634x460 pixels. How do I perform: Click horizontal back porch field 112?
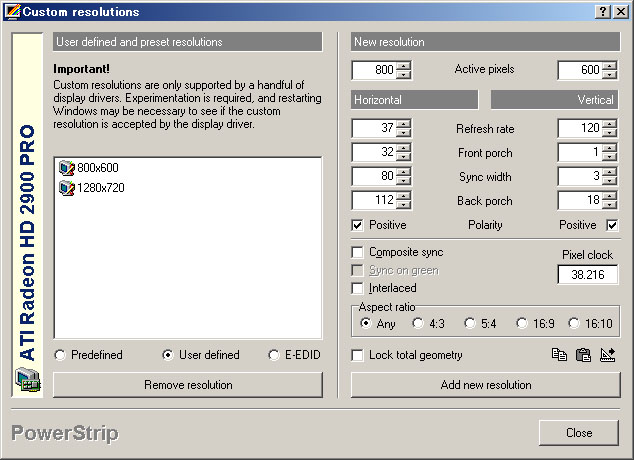coord(374,200)
